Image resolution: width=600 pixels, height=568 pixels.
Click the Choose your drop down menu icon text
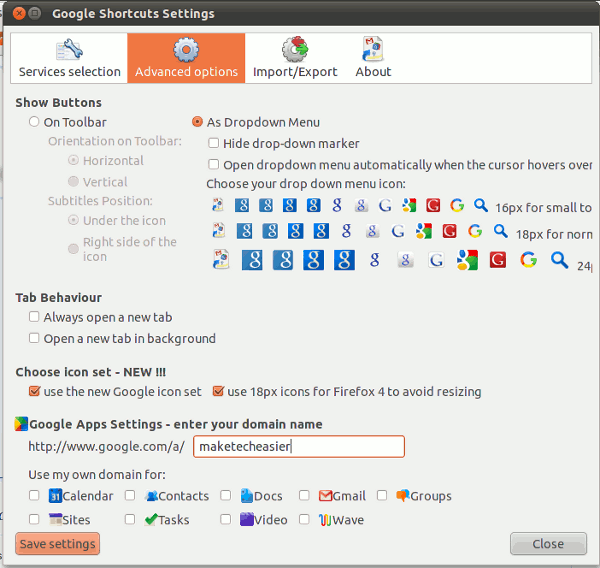point(306,184)
